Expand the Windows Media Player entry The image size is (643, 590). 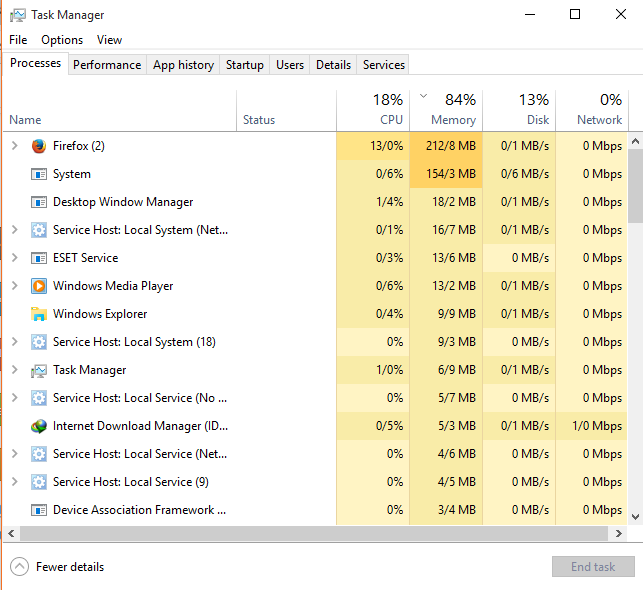coord(15,285)
